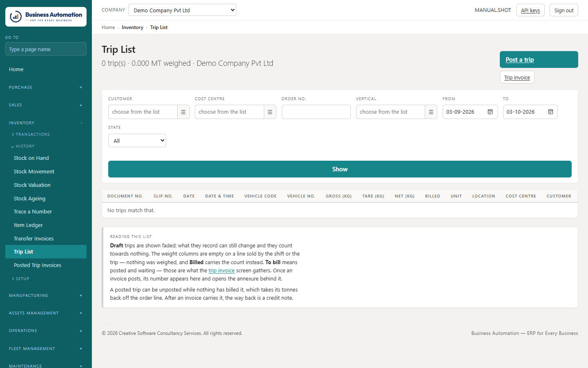588x368 pixels.
Task: Open Transfer Invoices page
Action: point(46,239)
